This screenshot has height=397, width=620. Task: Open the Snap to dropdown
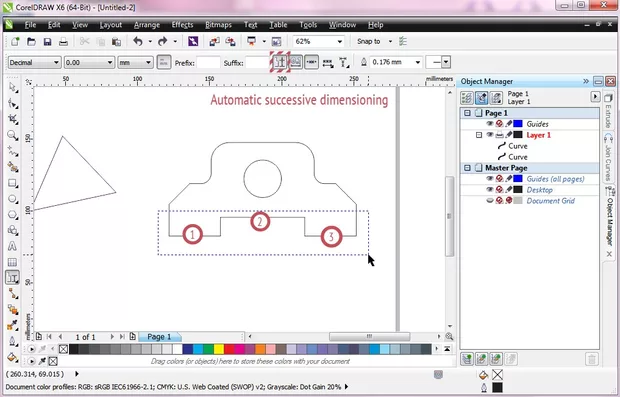click(x=390, y=42)
